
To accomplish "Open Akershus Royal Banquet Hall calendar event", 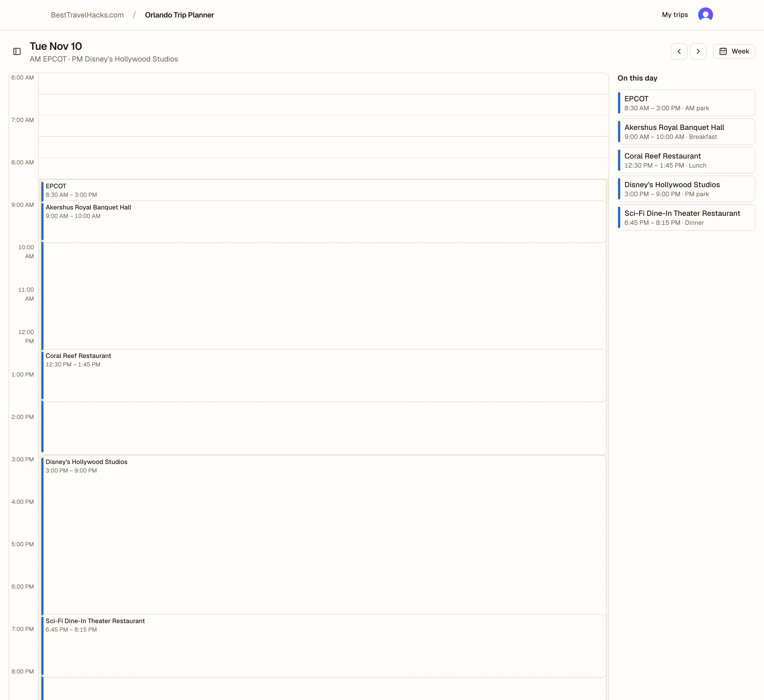I will (323, 222).
